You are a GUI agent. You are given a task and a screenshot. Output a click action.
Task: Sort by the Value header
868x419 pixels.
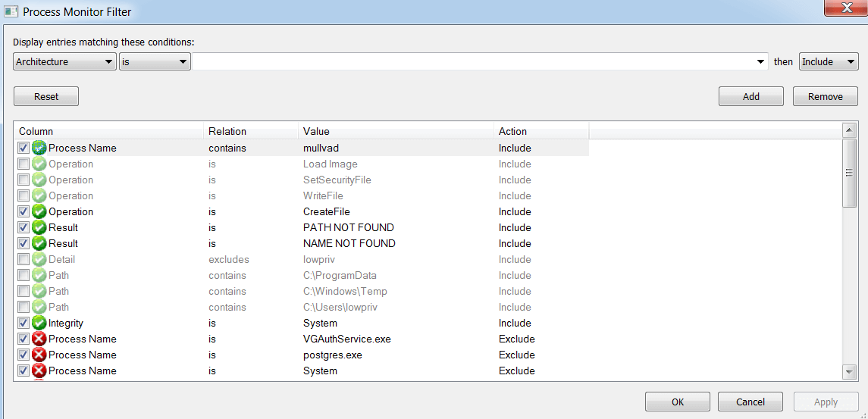click(396, 131)
